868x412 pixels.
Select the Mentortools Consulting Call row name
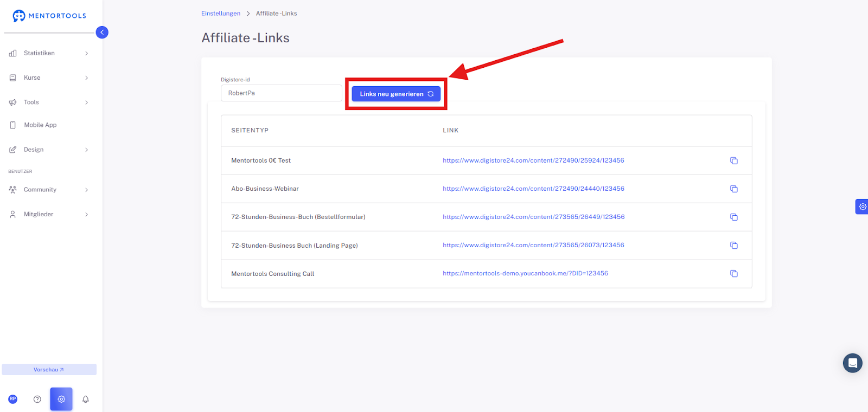[x=273, y=274]
